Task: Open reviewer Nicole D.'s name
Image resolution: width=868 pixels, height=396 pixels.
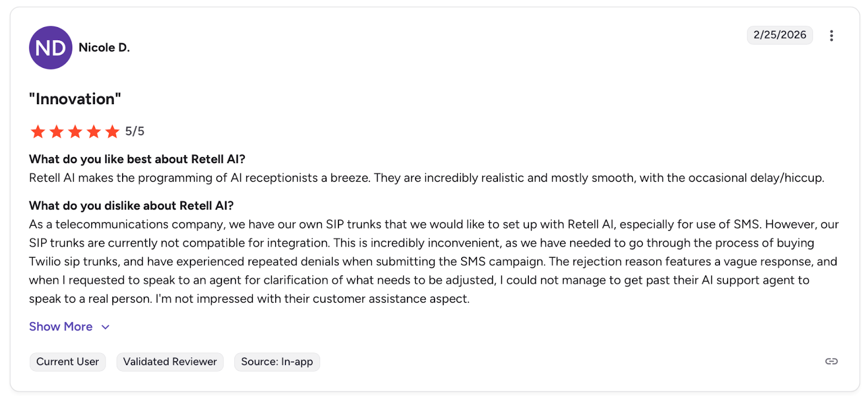Action: [x=104, y=48]
